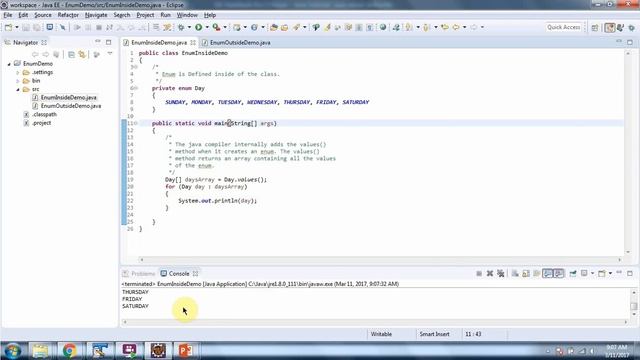640x360 pixels.
Task: Open the New dropdown arrow beside New icon
Action: [x=17, y=27]
